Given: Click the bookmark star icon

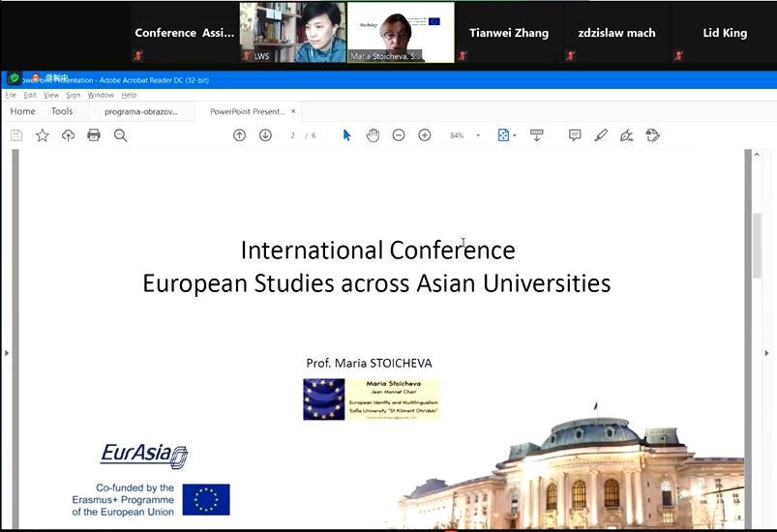Looking at the screenshot, I should (43, 135).
